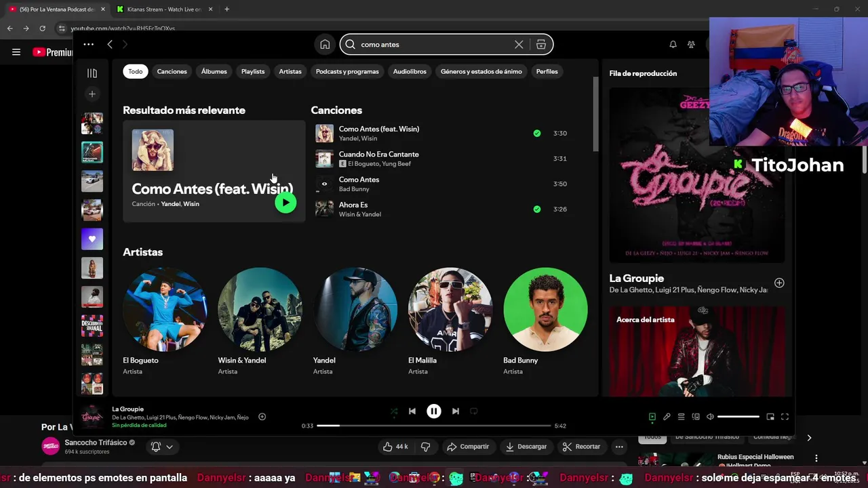Screen dimensions: 868x488
Task: Open El Bogueto artist card
Action: coord(165,321)
